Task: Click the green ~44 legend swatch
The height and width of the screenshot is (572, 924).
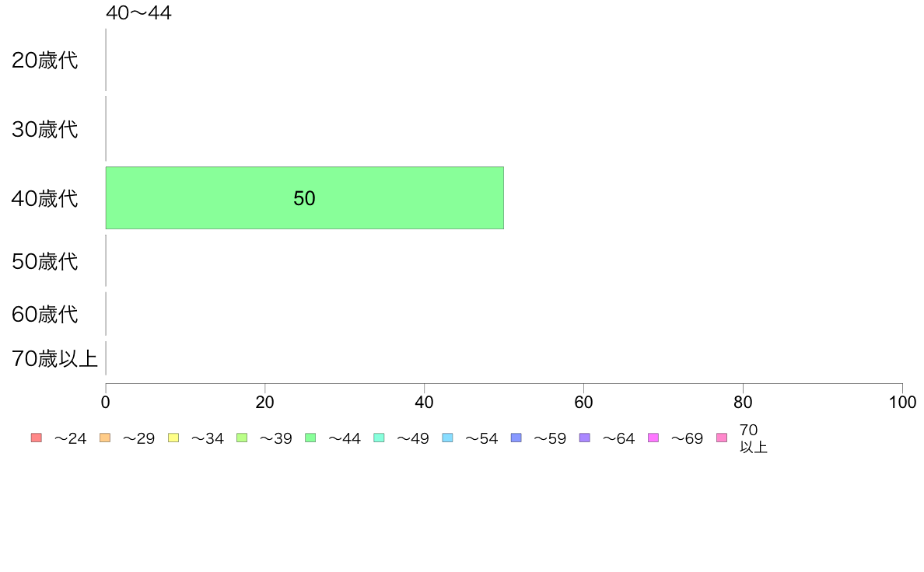Action: click(x=310, y=438)
